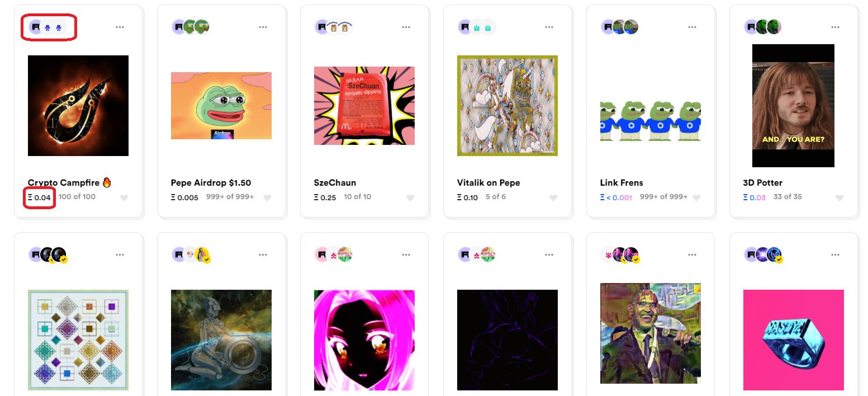Viewport: 868px width, 396px height.
Task: Open the 3D Potter card options menu
Action: point(835,27)
